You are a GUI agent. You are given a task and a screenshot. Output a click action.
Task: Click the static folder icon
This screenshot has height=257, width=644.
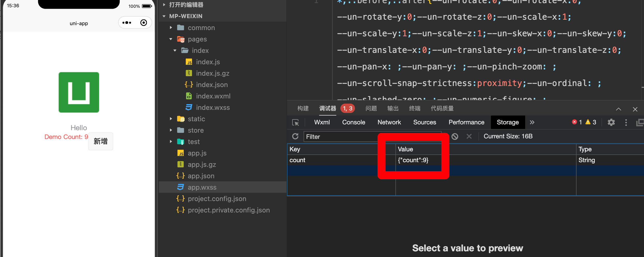pyautogui.click(x=181, y=119)
